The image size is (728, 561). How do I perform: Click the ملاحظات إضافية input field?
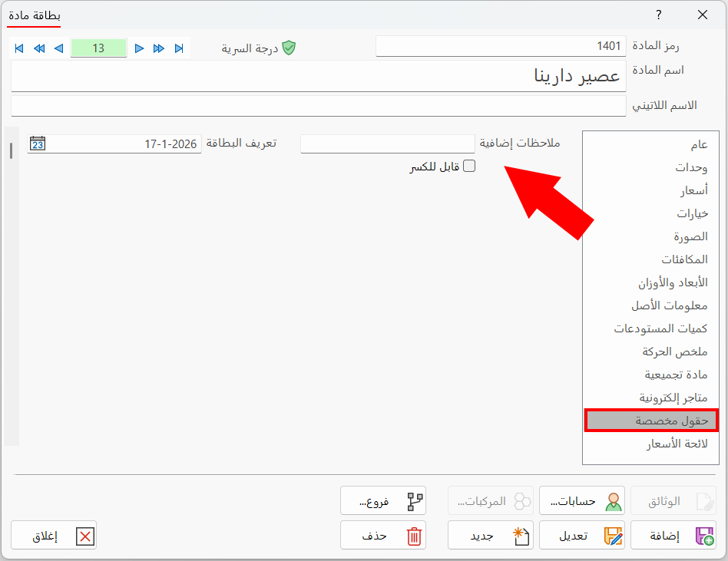[388, 144]
